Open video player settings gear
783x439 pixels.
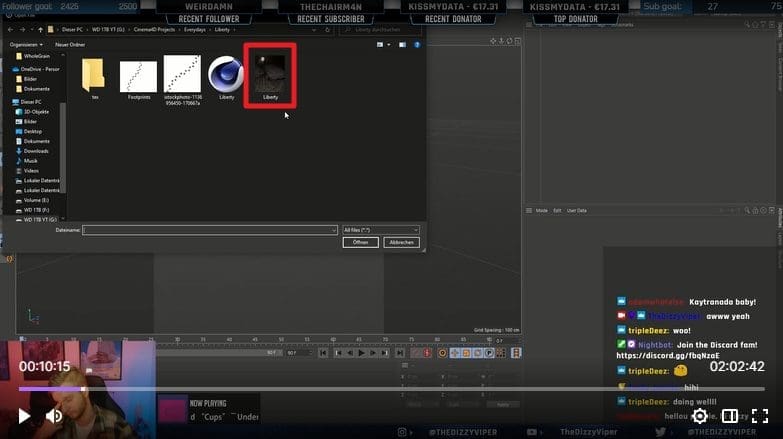pos(700,416)
